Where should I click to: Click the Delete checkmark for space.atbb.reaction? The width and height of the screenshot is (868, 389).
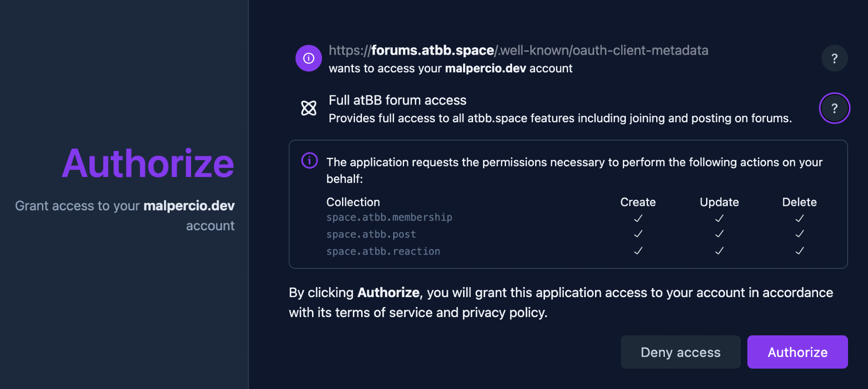point(799,251)
